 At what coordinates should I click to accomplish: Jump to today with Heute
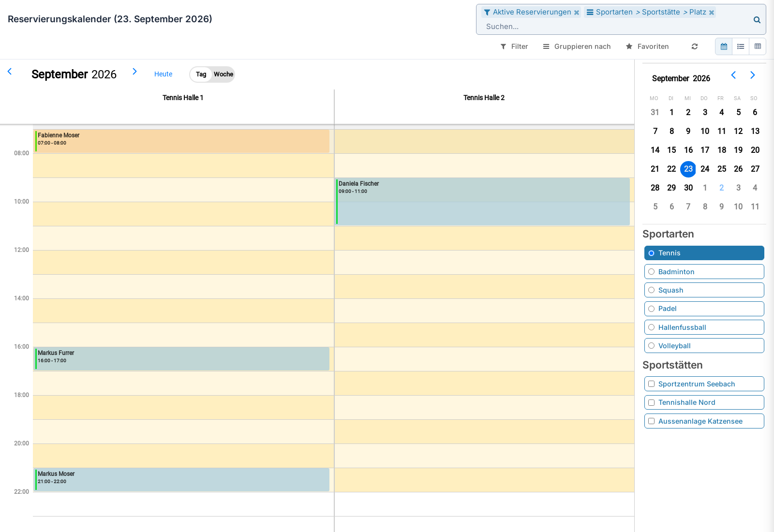pyautogui.click(x=163, y=74)
